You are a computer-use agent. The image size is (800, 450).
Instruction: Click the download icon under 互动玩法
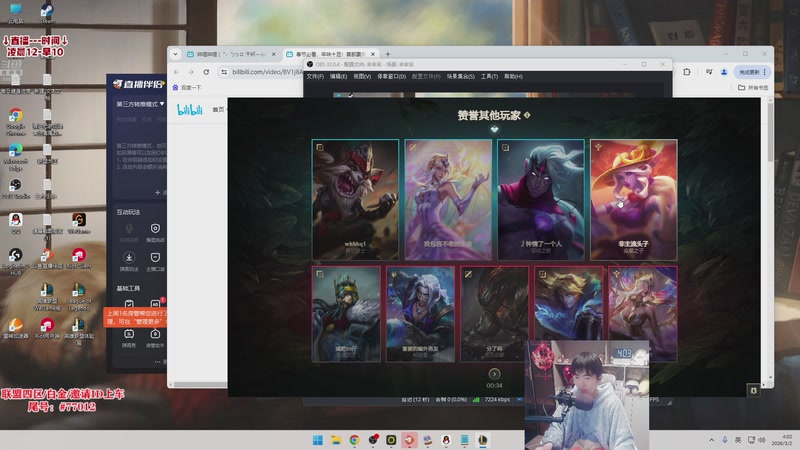[x=129, y=258]
